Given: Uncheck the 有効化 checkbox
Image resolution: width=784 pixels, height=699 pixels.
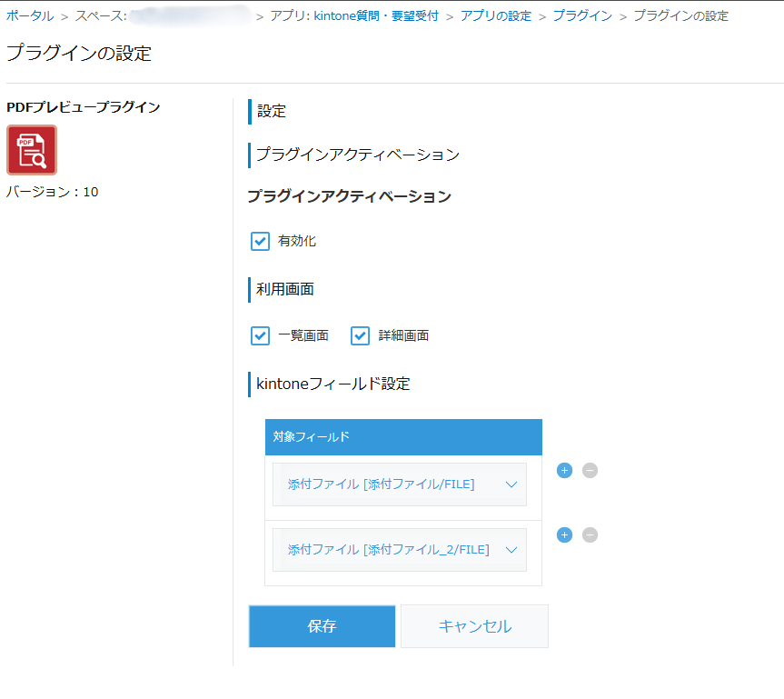Looking at the screenshot, I should 261,241.
